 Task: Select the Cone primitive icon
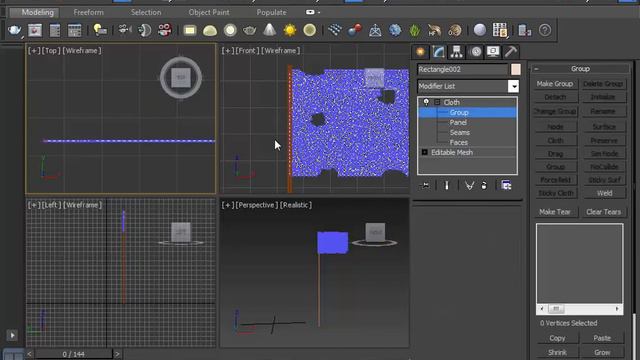pyautogui.click(x=269, y=30)
